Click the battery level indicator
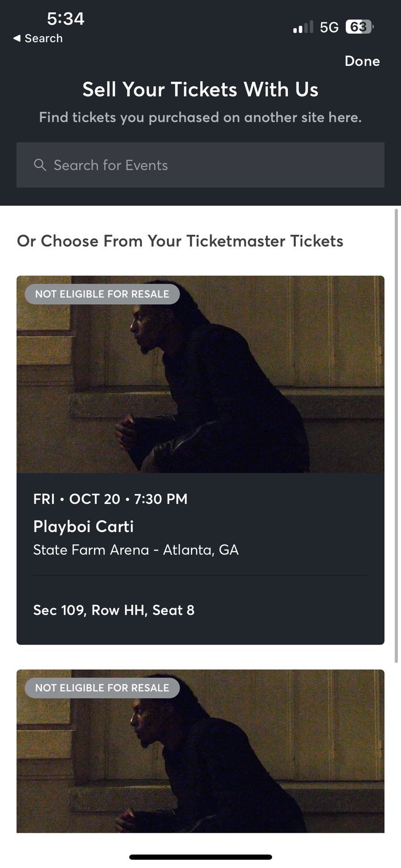Image resolution: width=401 pixels, height=868 pixels. pyautogui.click(x=359, y=27)
